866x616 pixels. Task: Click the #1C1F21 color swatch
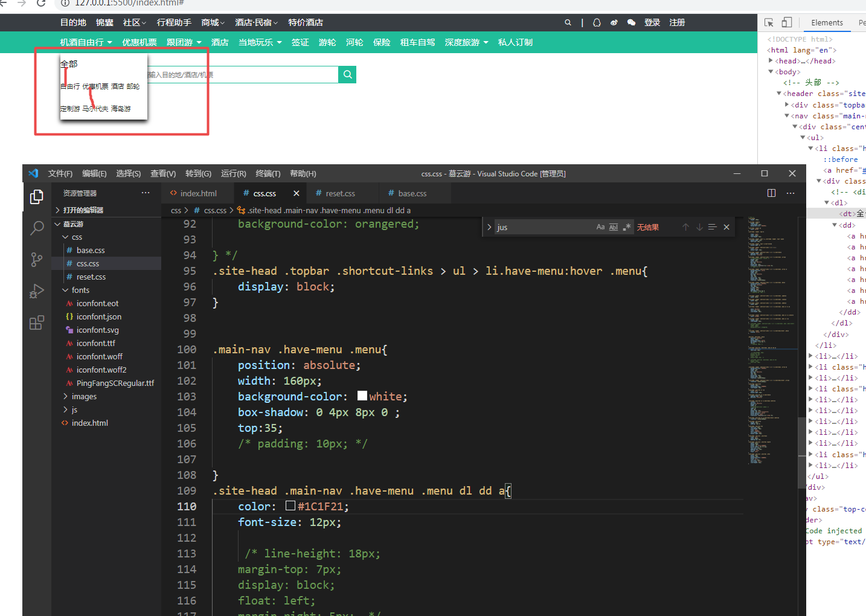click(x=290, y=505)
